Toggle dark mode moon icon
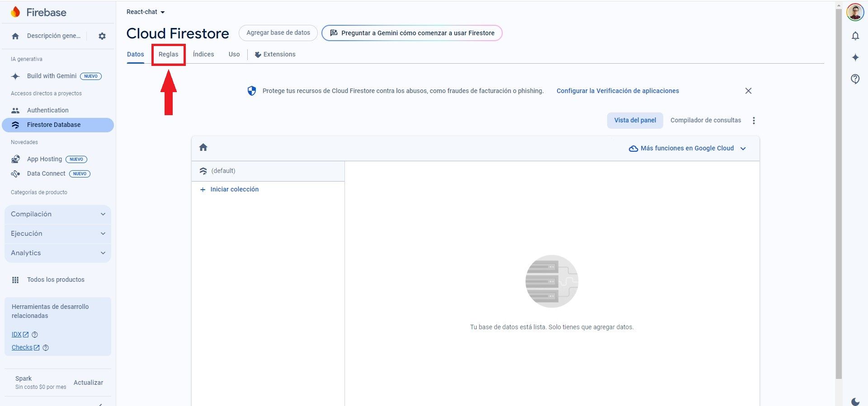The height and width of the screenshot is (406, 868). click(855, 401)
